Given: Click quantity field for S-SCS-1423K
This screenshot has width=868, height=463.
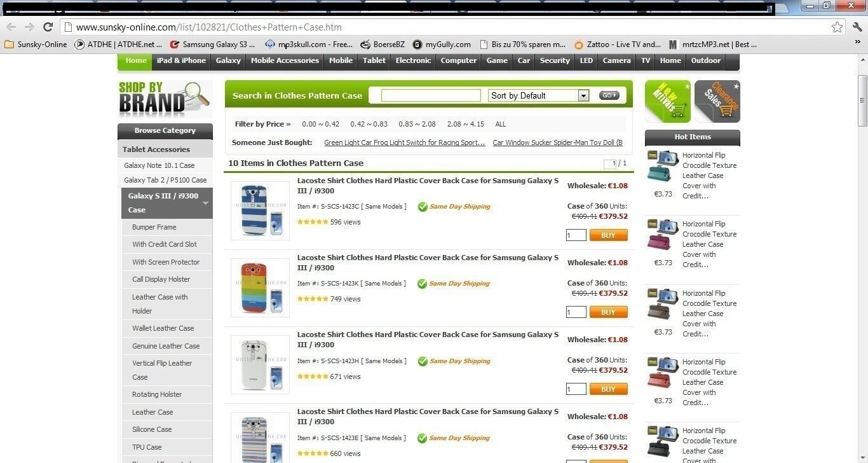Looking at the screenshot, I should click(576, 312).
